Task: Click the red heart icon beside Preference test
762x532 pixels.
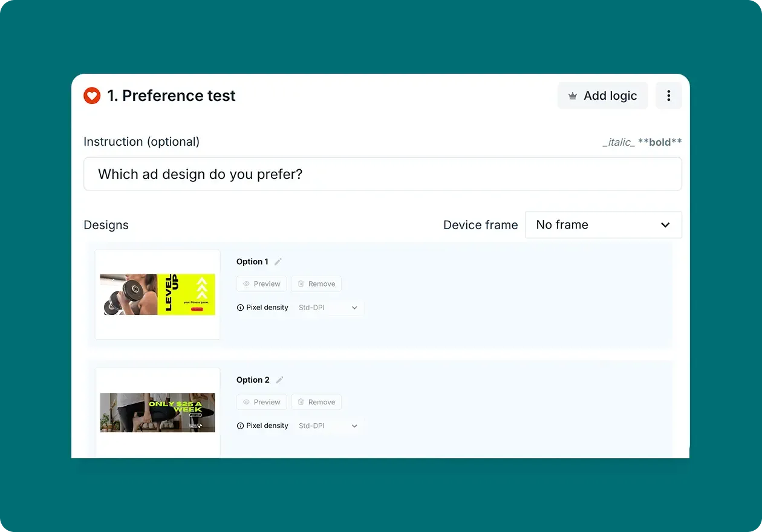Action: pos(91,96)
